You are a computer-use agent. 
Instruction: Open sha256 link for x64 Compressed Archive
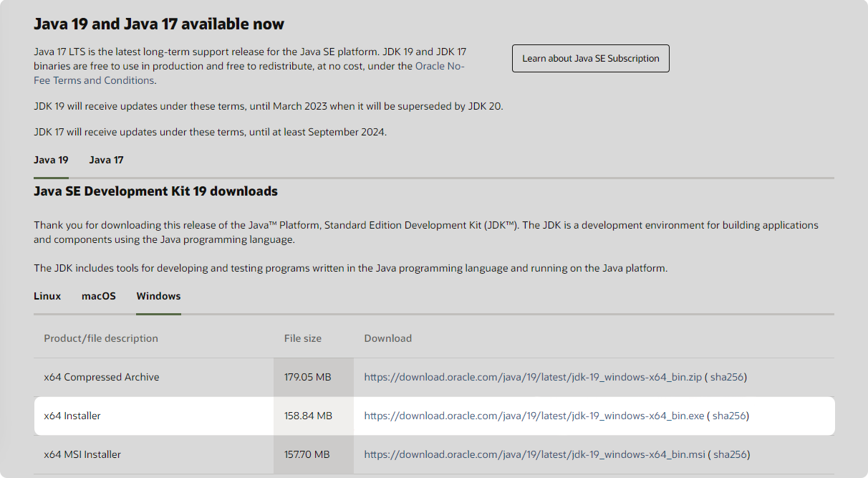(727, 377)
